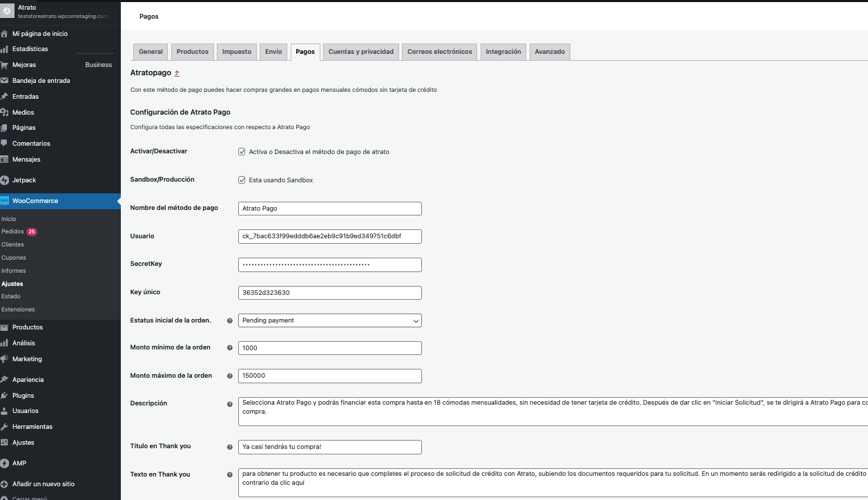Click the Medios icon in sidebar
Viewport: 868px width, 500px height.
(5, 112)
